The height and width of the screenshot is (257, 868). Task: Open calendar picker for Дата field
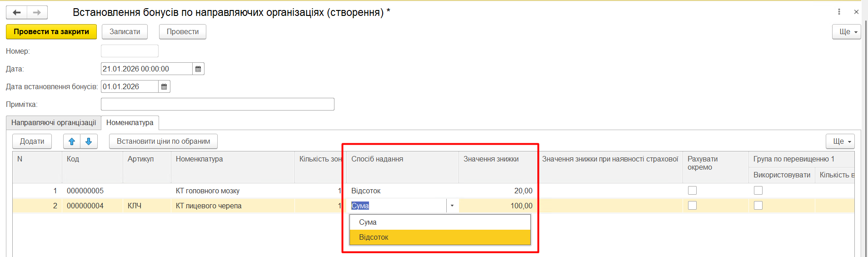pyautogui.click(x=198, y=69)
